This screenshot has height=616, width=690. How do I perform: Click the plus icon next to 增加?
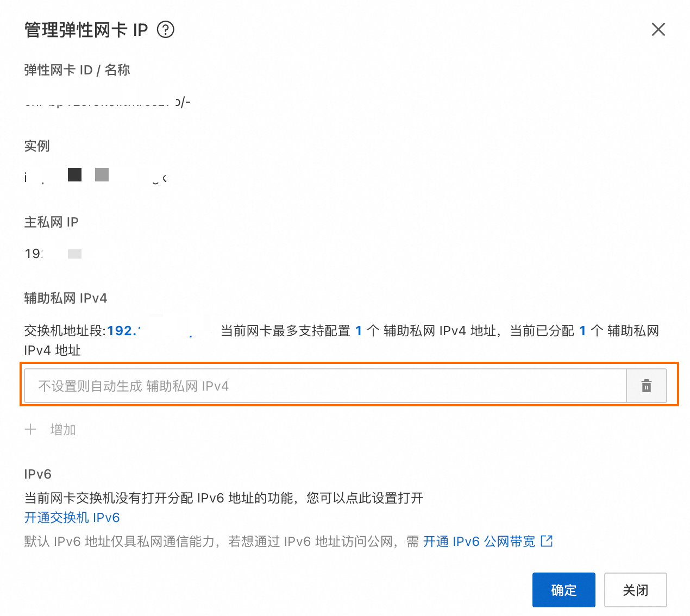point(30,430)
